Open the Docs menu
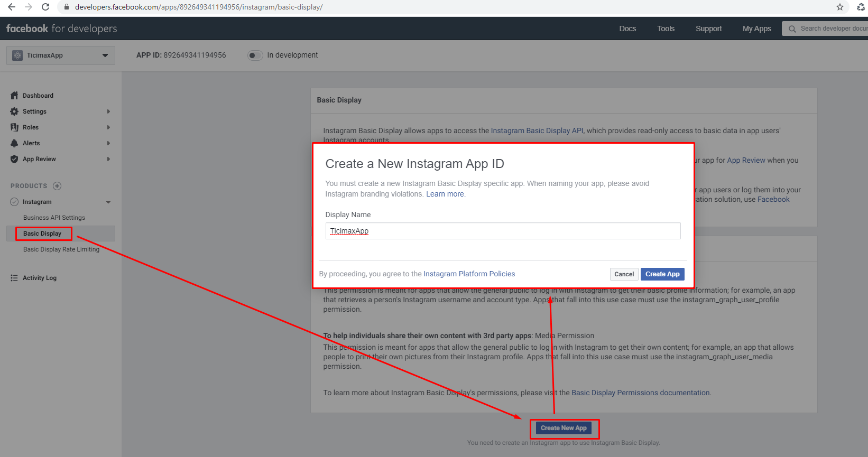This screenshot has height=457, width=868. [x=627, y=29]
